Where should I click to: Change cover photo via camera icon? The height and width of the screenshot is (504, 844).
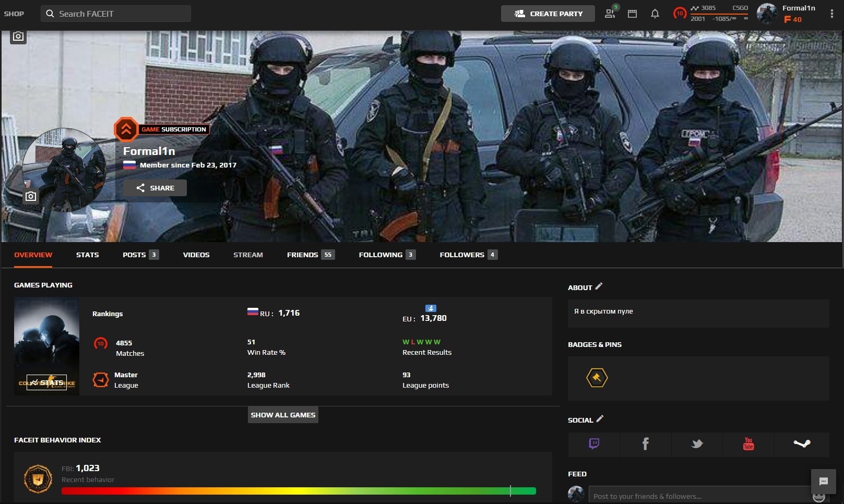click(x=18, y=36)
